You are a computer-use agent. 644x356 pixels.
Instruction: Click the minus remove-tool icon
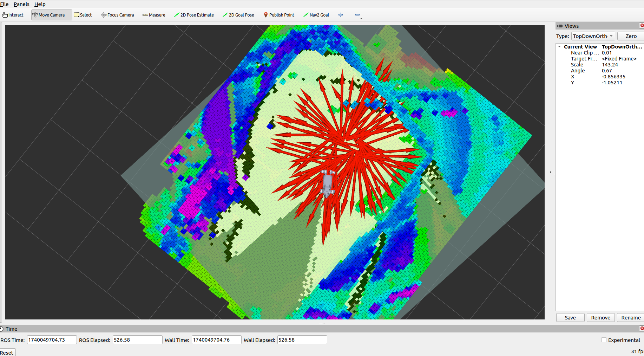[x=358, y=15]
